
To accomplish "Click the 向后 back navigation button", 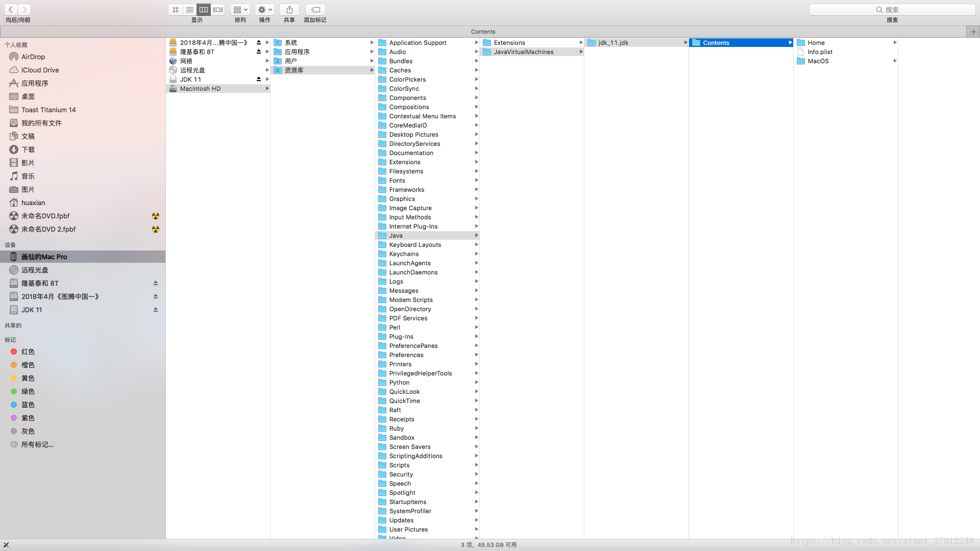I will click(11, 9).
